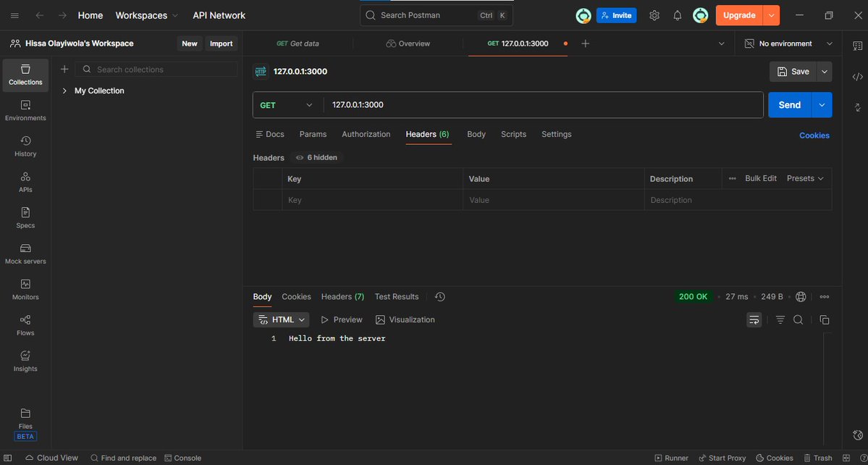The height and width of the screenshot is (465, 868).
Task: Focus the request URL field
Action: click(x=544, y=105)
